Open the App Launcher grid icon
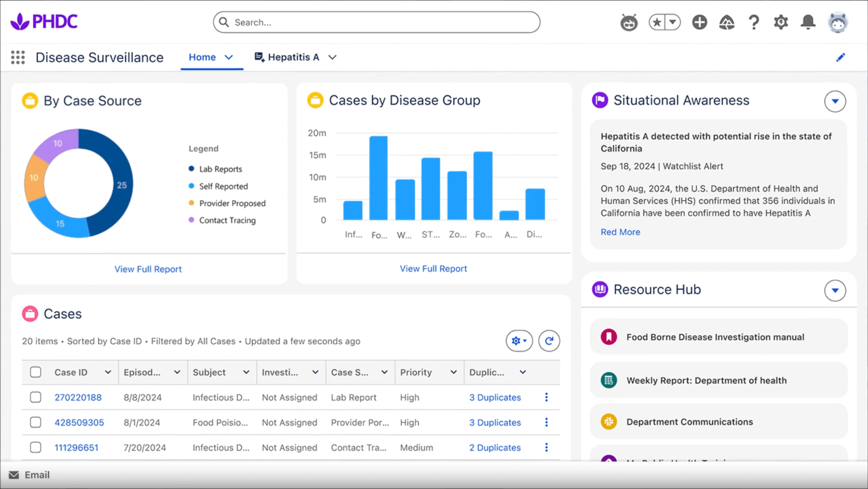Image resolution: width=868 pixels, height=489 pixels. pyautogui.click(x=18, y=57)
